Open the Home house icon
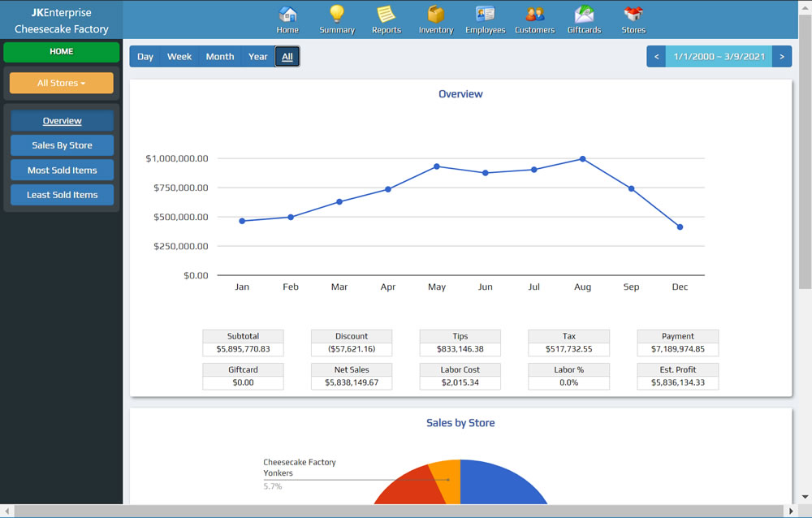This screenshot has width=812, height=518. click(287, 14)
